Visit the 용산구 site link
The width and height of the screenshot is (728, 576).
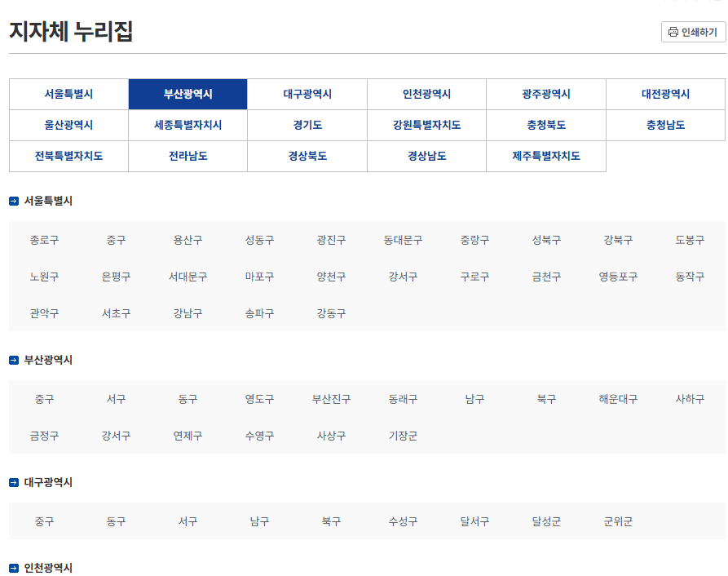point(188,240)
